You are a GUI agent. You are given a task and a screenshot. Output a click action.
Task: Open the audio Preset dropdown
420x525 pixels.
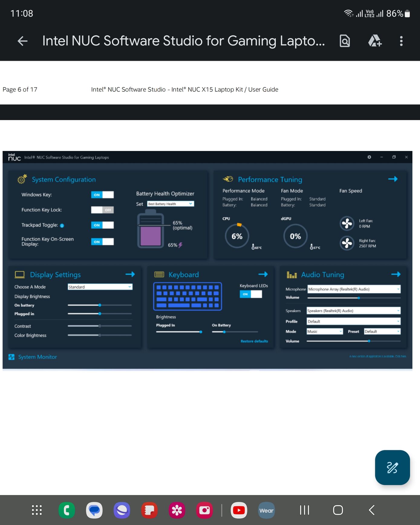[382, 331]
